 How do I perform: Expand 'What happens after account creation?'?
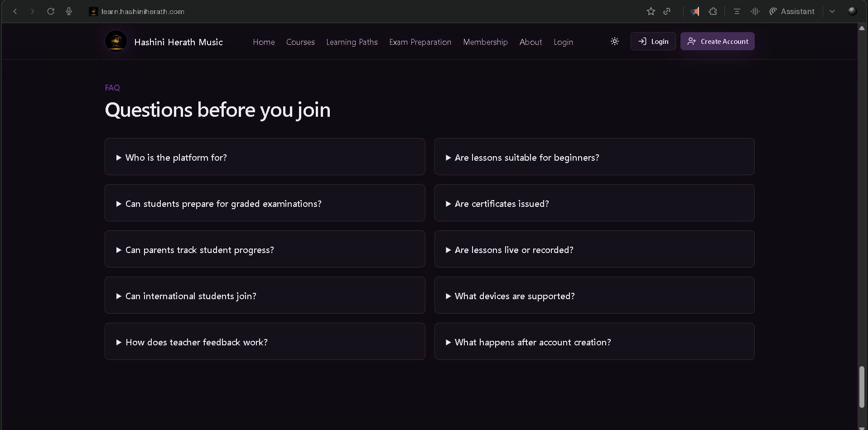(x=594, y=341)
